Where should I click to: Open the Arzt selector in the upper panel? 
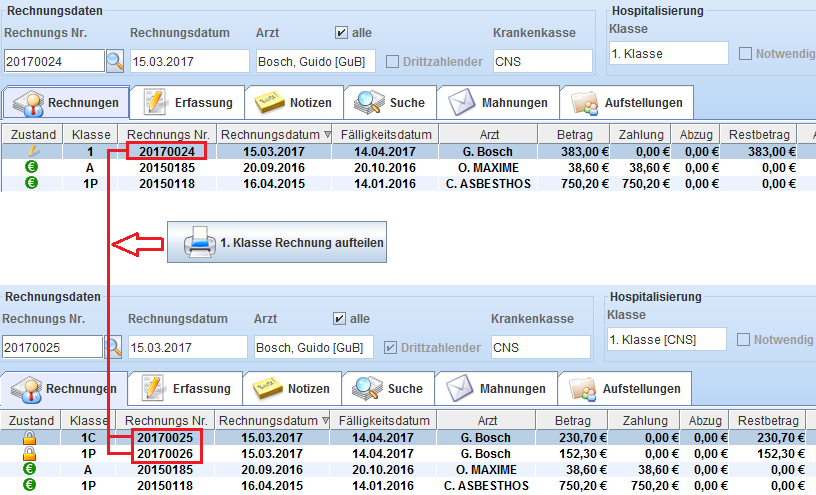[x=315, y=61]
